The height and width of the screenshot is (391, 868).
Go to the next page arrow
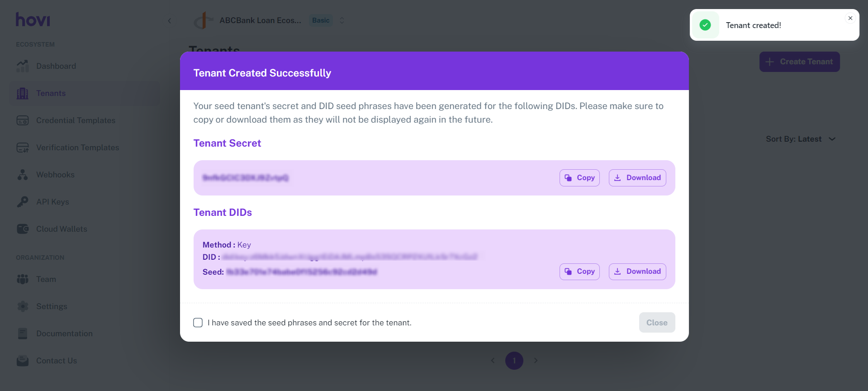tap(536, 361)
